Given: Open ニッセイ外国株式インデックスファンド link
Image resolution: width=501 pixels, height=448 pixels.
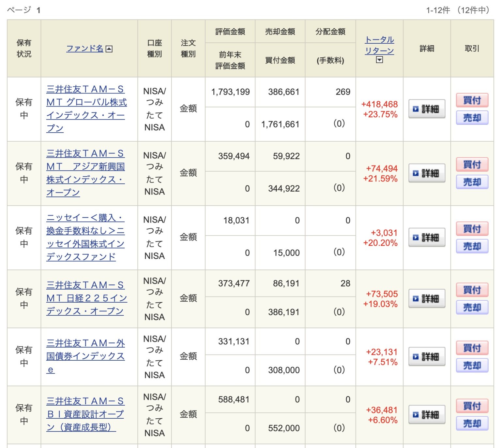Looking at the screenshot, I should (85, 237).
